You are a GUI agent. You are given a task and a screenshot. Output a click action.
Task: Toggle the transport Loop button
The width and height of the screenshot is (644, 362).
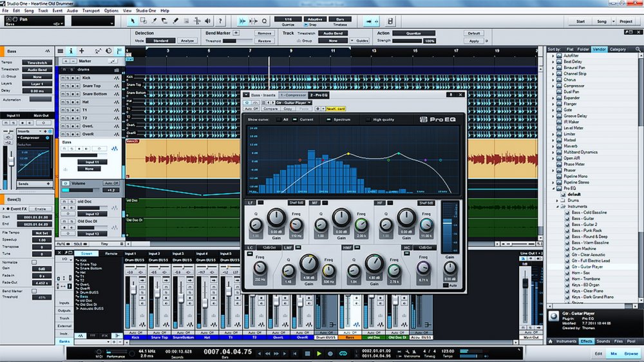point(343,354)
